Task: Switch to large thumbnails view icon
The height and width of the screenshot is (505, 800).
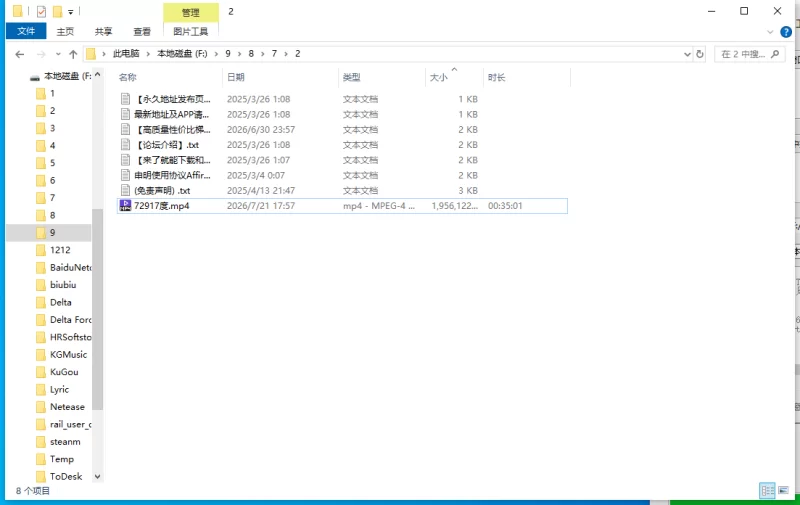Action: pos(784,491)
